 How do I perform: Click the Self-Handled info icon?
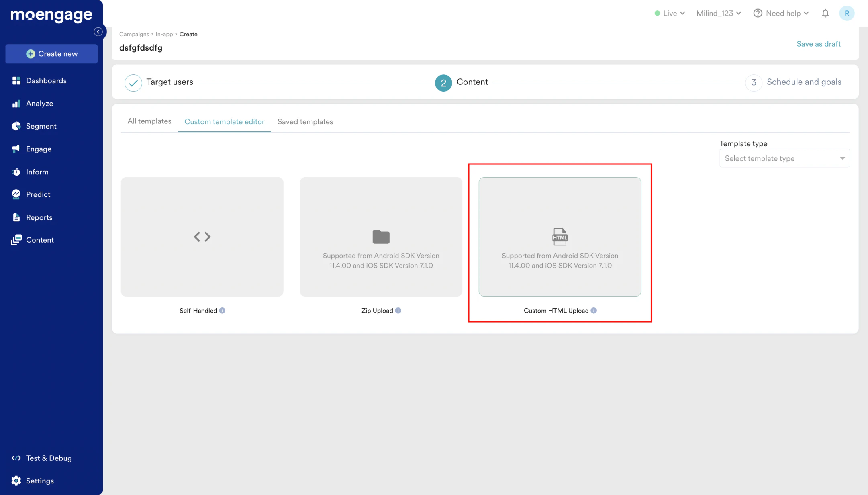(222, 311)
